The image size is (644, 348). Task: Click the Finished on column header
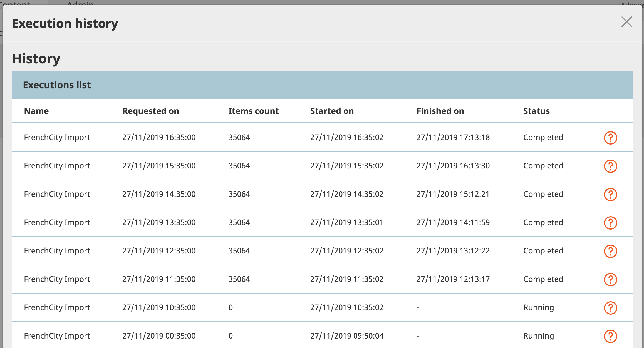(x=440, y=111)
